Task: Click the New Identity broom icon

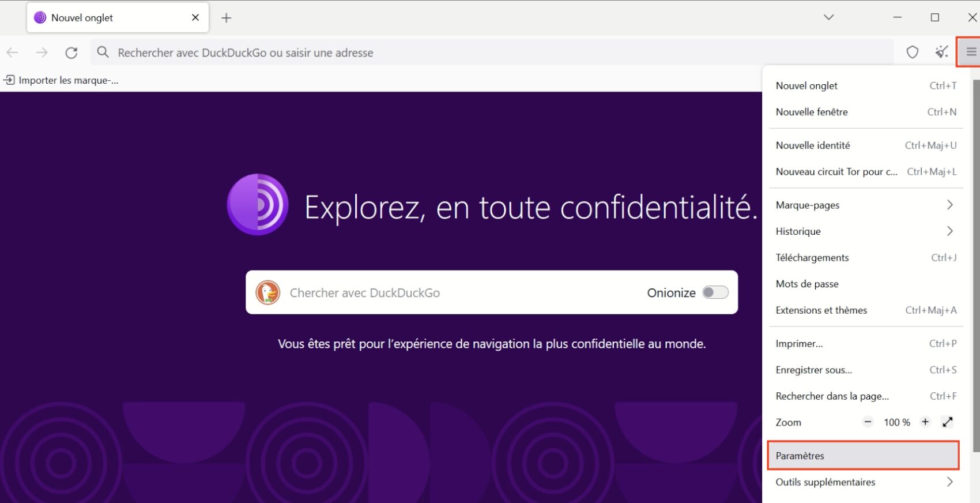Action: tap(942, 52)
